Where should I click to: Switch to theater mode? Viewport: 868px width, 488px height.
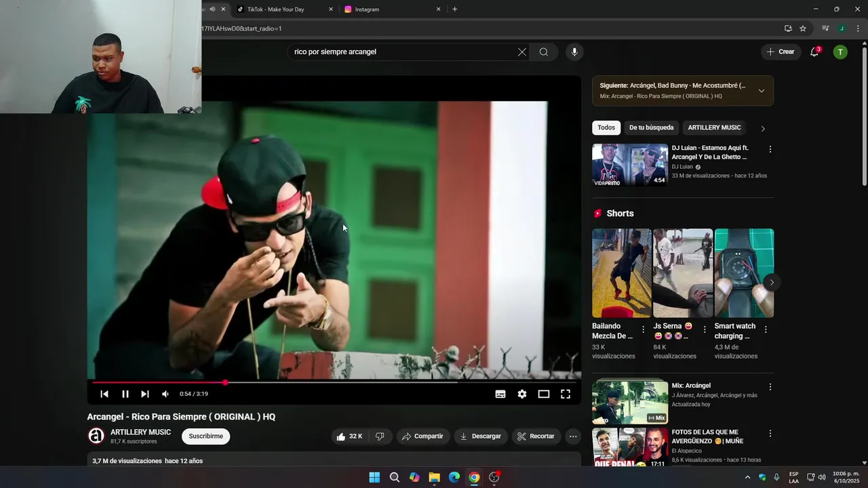click(x=544, y=394)
